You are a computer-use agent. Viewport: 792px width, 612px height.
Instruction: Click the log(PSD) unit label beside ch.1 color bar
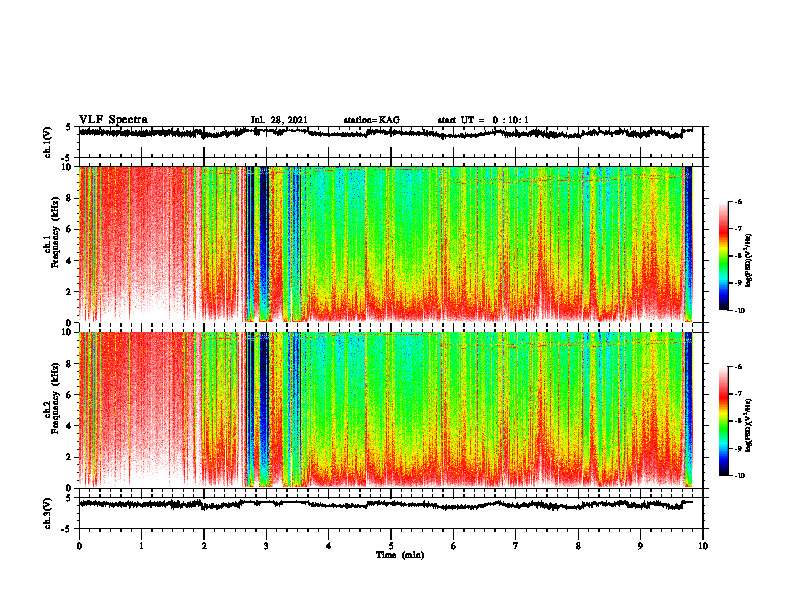point(750,260)
